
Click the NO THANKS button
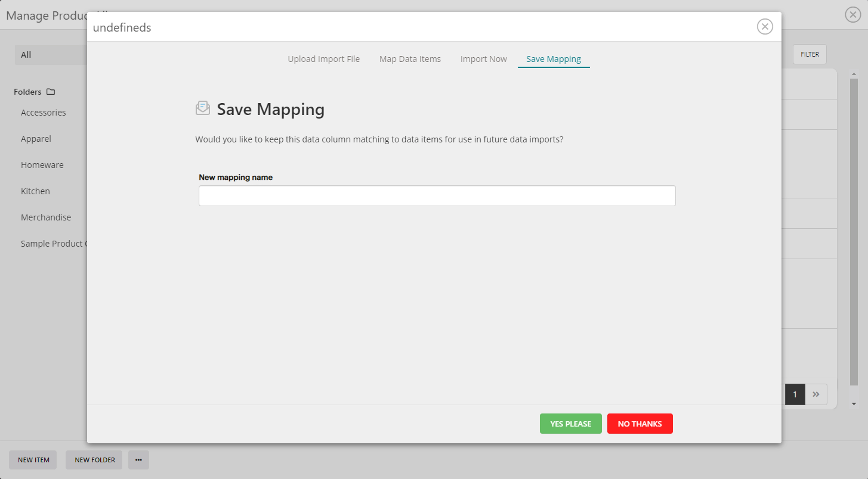[640, 423]
